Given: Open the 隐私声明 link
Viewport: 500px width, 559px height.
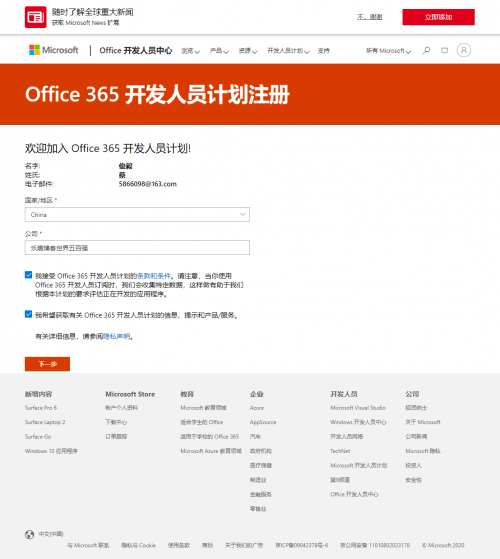Looking at the screenshot, I should click(x=117, y=336).
